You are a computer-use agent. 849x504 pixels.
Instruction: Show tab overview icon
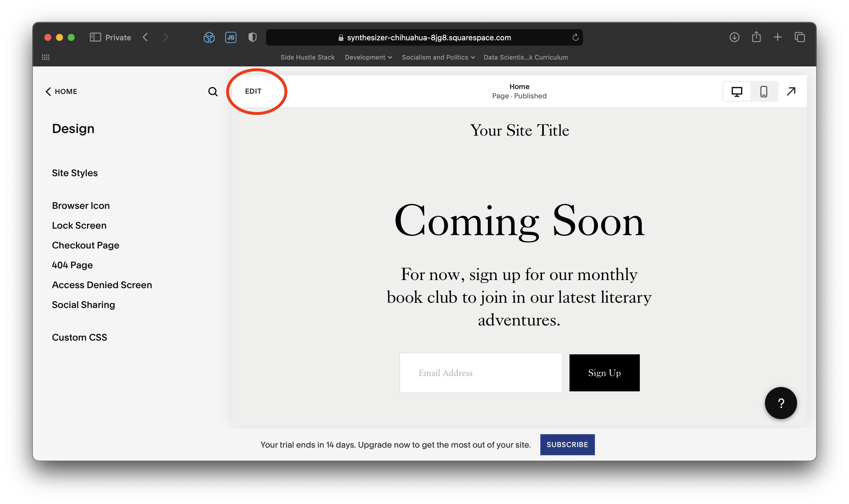pyautogui.click(x=799, y=37)
